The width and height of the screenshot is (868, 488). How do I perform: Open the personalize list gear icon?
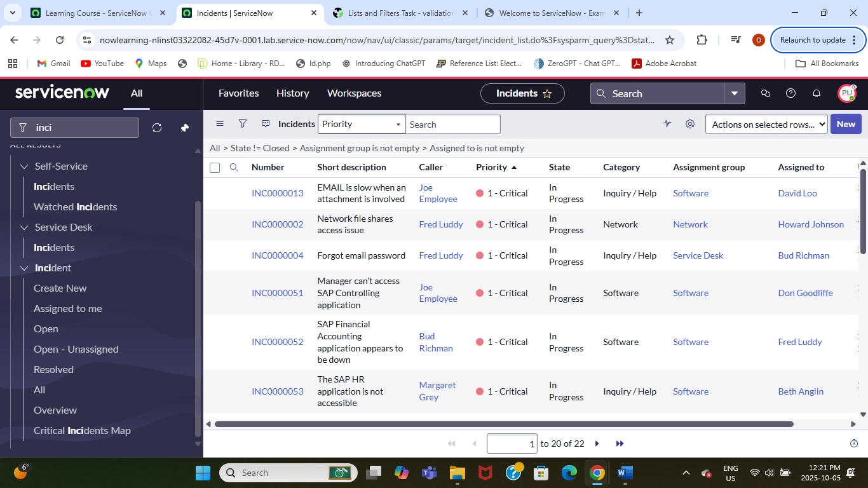pos(690,124)
